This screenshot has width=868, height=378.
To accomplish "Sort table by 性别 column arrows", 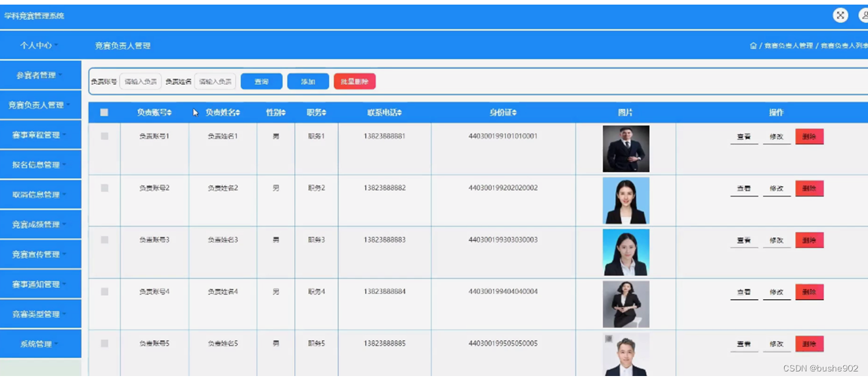I will pyautogui.click(x=284, y=113).
